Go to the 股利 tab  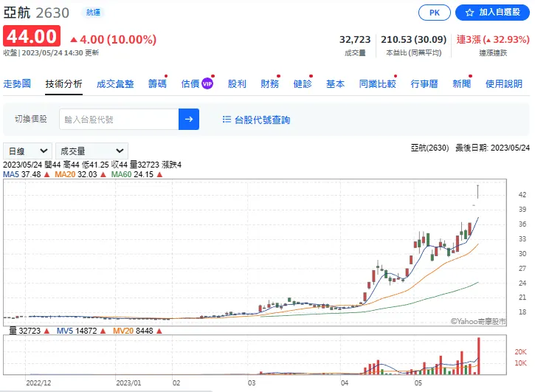(237, 83)
